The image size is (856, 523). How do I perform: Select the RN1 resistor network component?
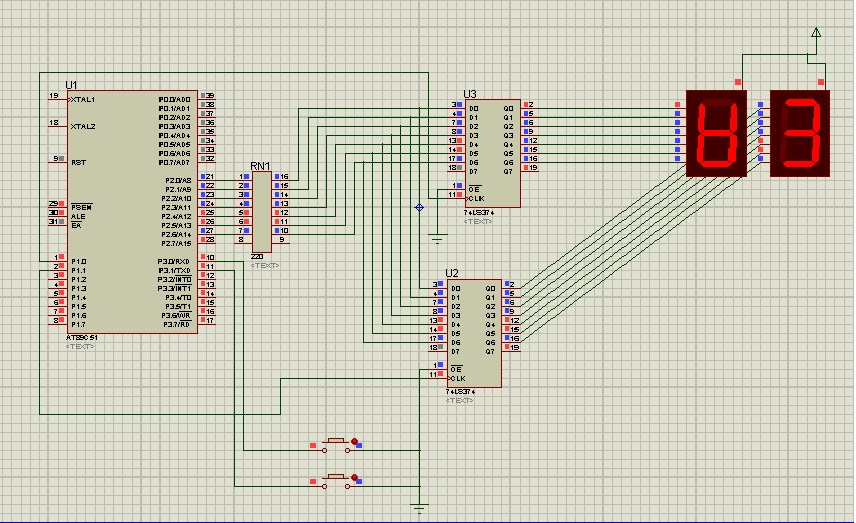tap(260, 211)
